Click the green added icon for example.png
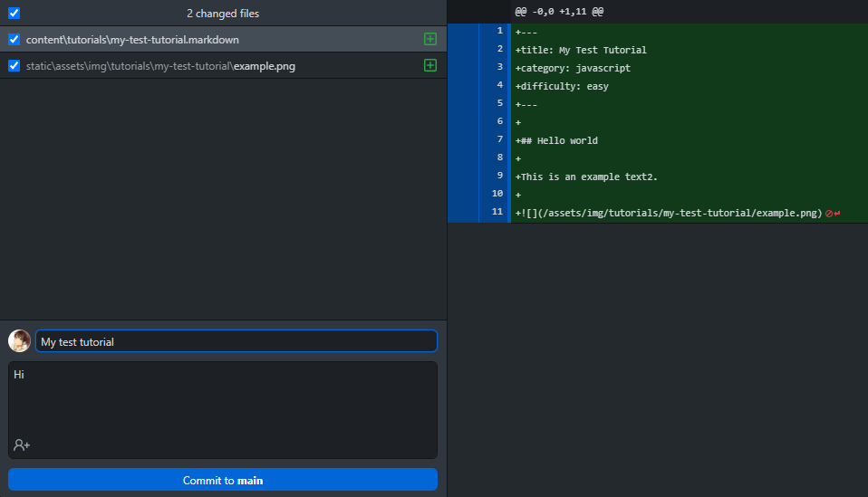868x497 pixels. [430, 65]
